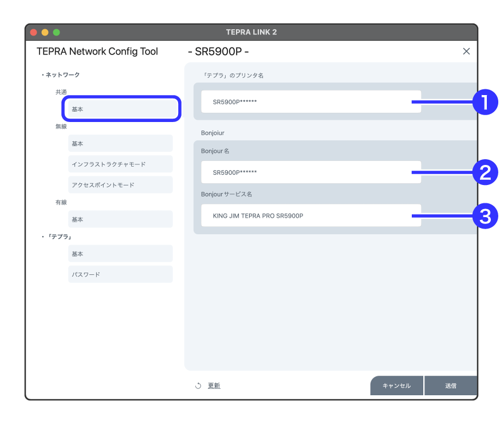Close the config panel with the X icon
This screenshot has width=504, height=425.
point(466,52)
